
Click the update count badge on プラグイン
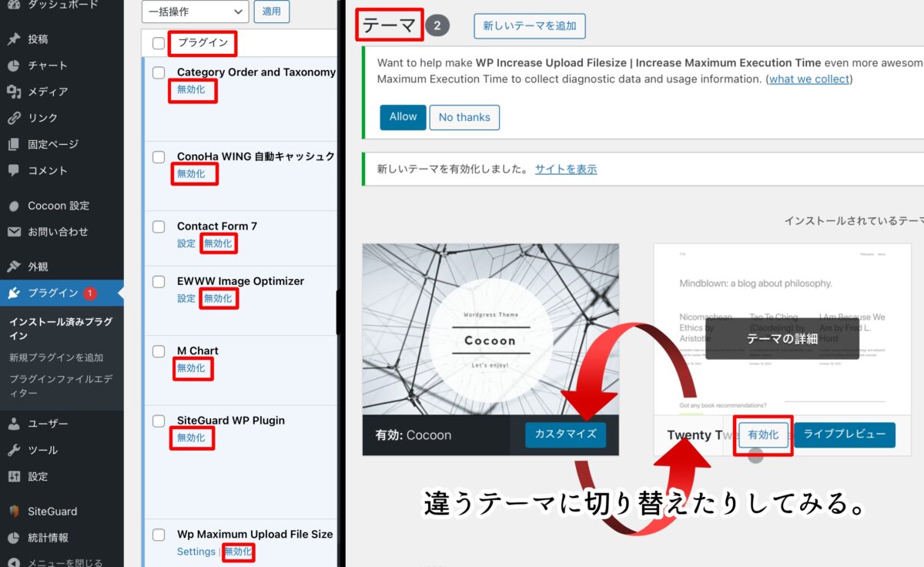[x=90, y=293]
